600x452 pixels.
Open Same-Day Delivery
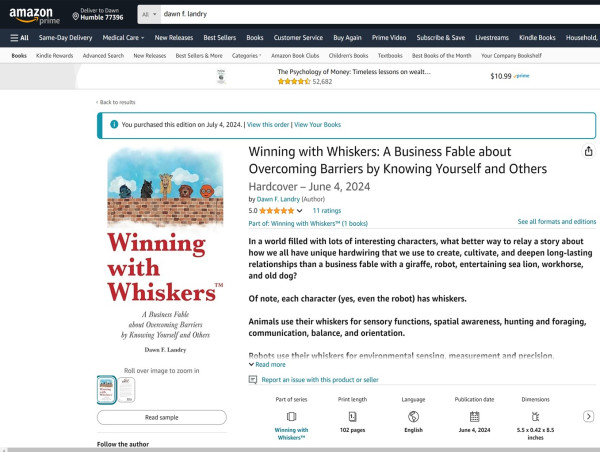(x=65, y=38)
